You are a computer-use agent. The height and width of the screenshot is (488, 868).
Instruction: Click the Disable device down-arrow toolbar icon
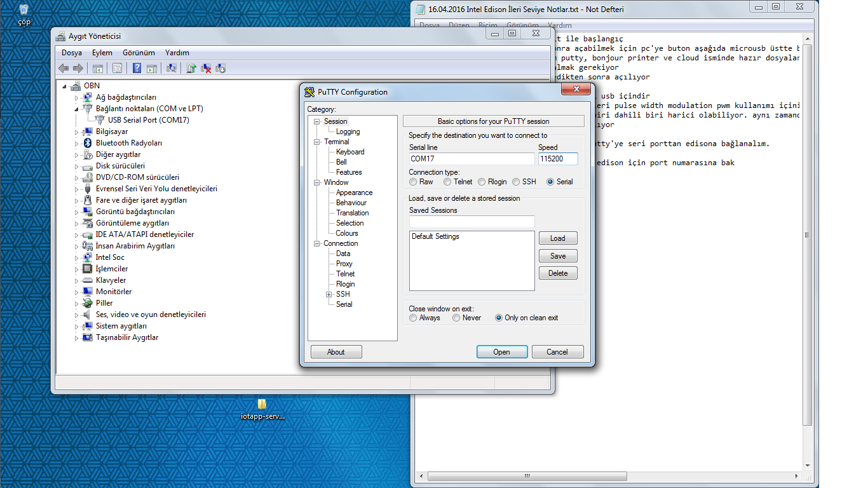221,69
